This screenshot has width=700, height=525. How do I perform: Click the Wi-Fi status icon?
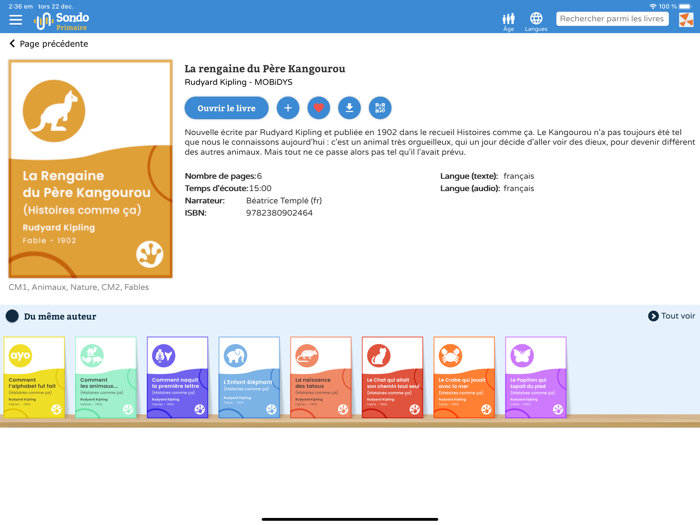click(653, 6)
